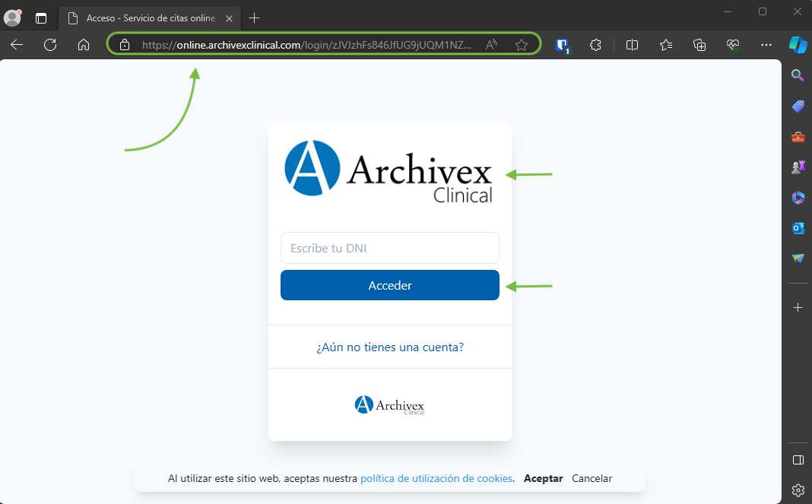The image size is (812, 504).
Task: Open the Settings and more menu
Action: (766, 45)
